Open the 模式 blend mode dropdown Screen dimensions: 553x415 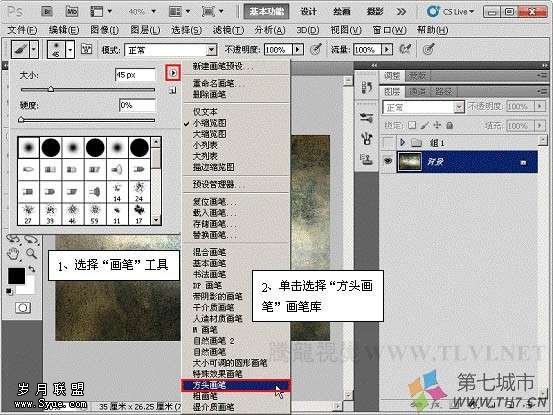[x=170, y=50]
